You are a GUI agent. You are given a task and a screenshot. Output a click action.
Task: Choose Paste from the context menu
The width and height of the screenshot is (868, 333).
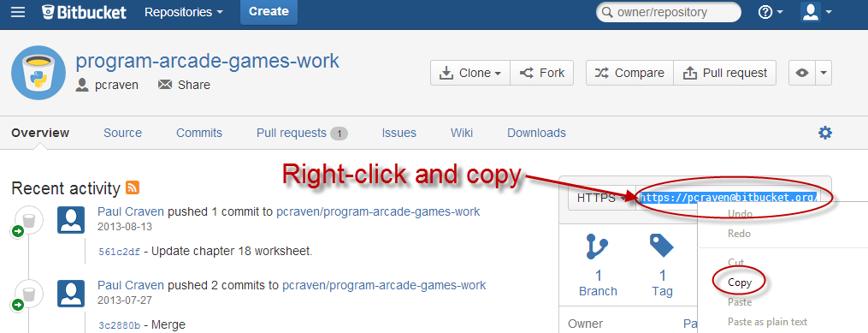click(x=740, y=302)
